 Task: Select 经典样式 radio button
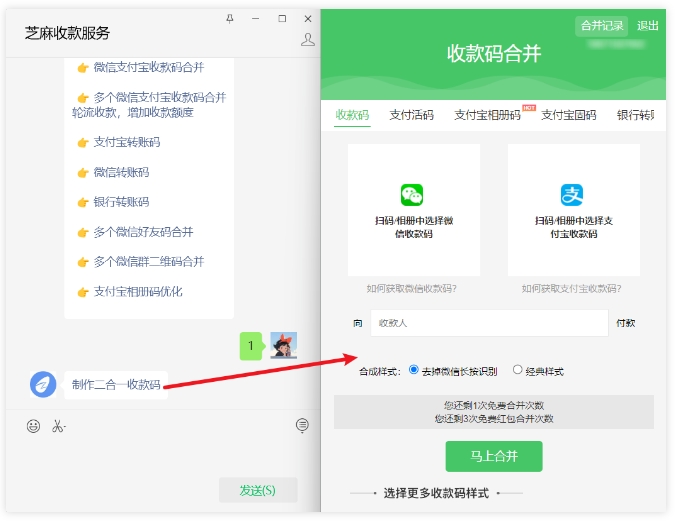pyautogui.click(x=517, y=370)
